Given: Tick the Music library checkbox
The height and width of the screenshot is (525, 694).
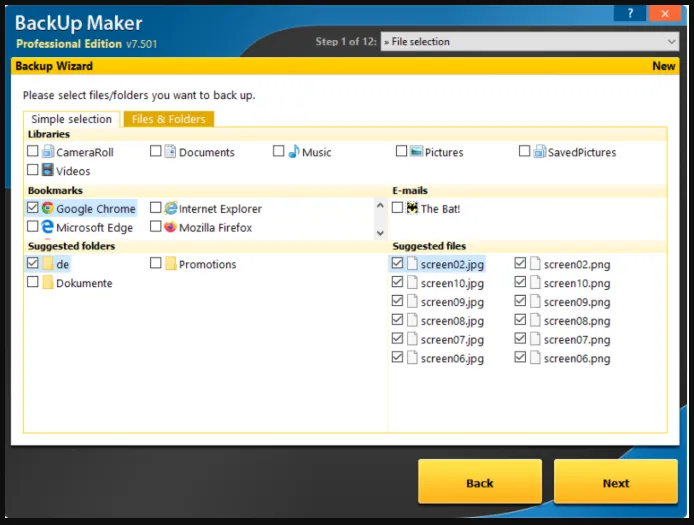Looking at the screenshot, I should point(278,151).
